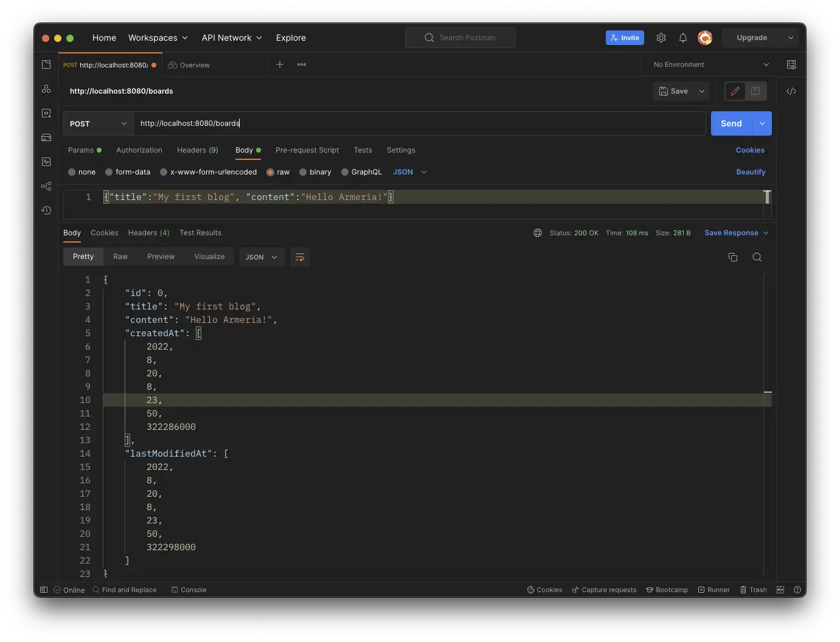Open the Upgrade dropdown arrow
This screenshot has width=840, height=642.
(791, 38)
